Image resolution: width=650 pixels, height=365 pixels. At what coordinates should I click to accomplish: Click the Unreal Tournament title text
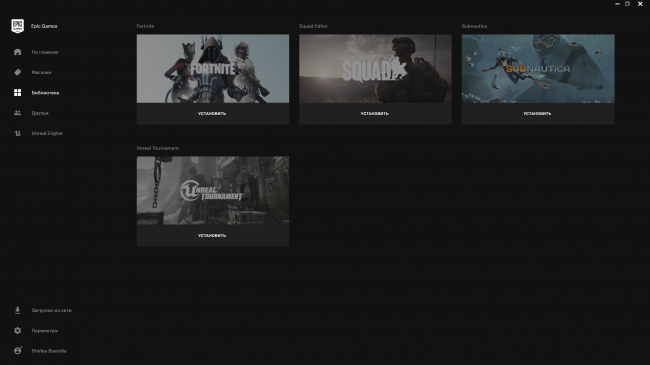(158, 148)
